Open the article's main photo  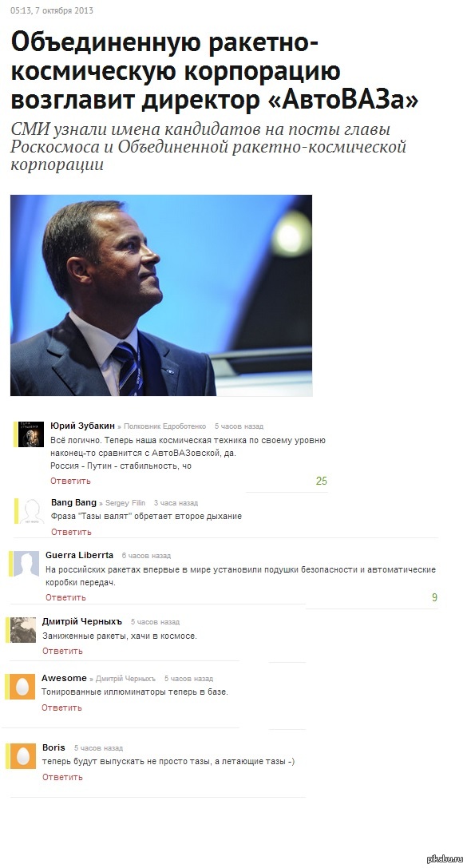(161, 295)
